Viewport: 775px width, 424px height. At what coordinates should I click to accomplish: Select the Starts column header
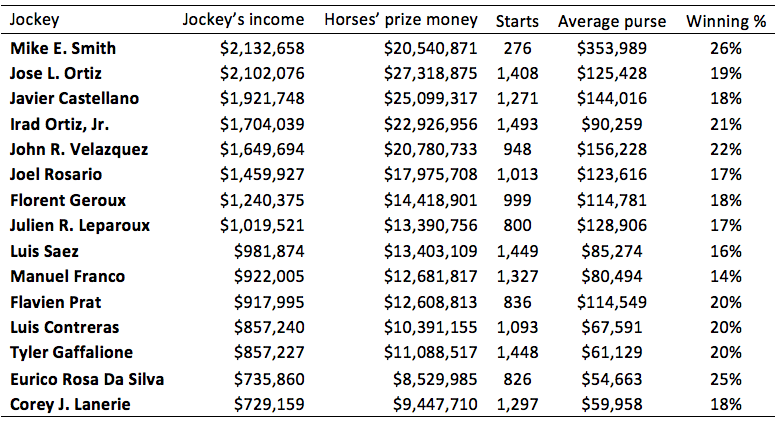(x=517, y=21)
